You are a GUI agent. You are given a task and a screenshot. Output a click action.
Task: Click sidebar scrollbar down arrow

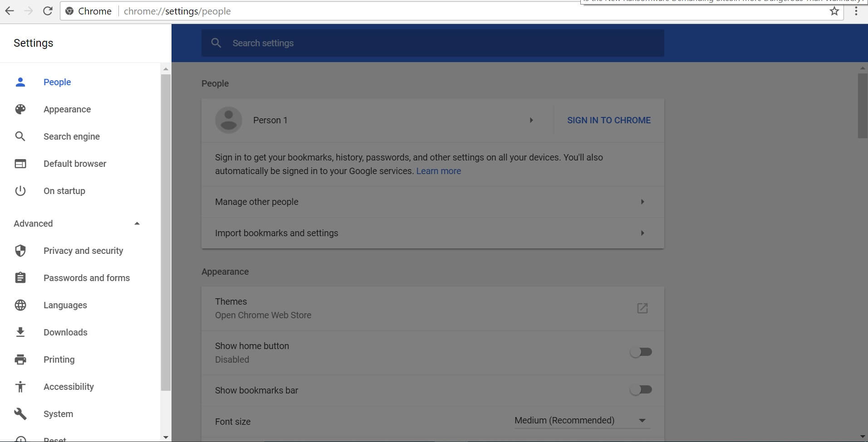(166, 437)
